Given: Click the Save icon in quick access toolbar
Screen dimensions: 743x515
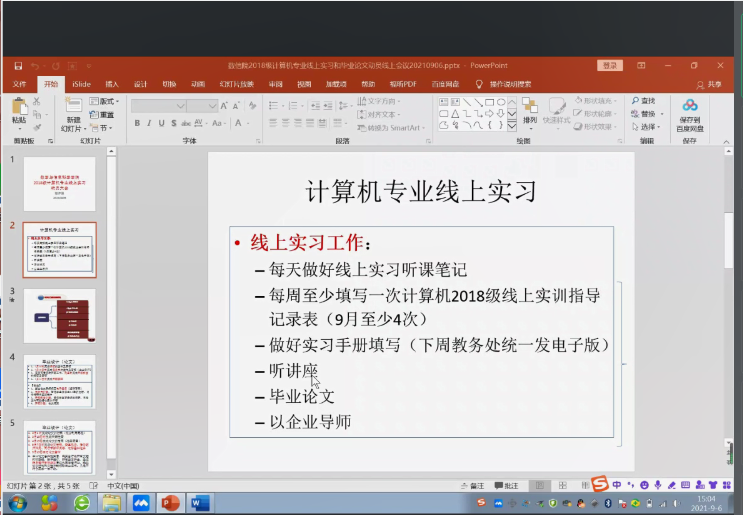Looking at the screenshot, I should pyautogui.click(x=17, y=66).
